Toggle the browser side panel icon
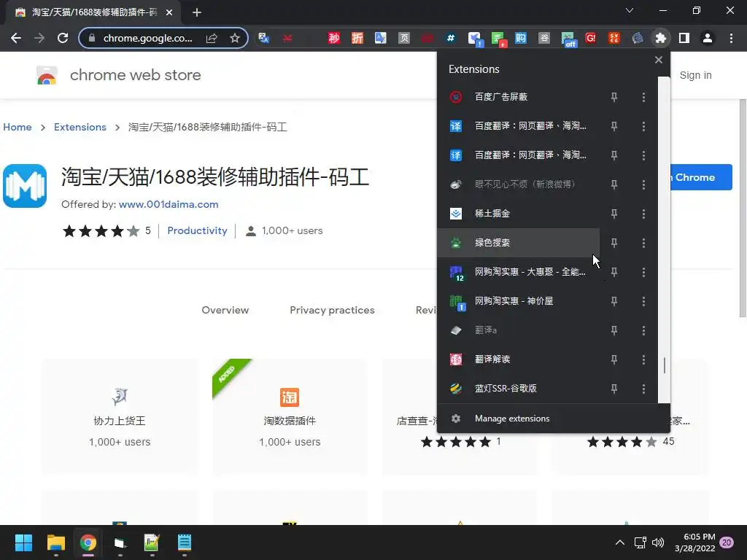747x560 pixels. pos(684,38)
